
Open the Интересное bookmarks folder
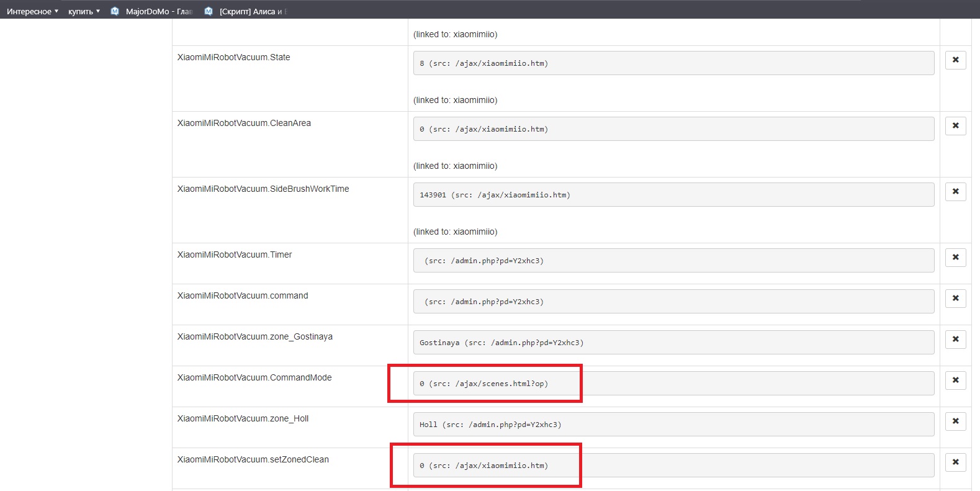coord(32,11)
